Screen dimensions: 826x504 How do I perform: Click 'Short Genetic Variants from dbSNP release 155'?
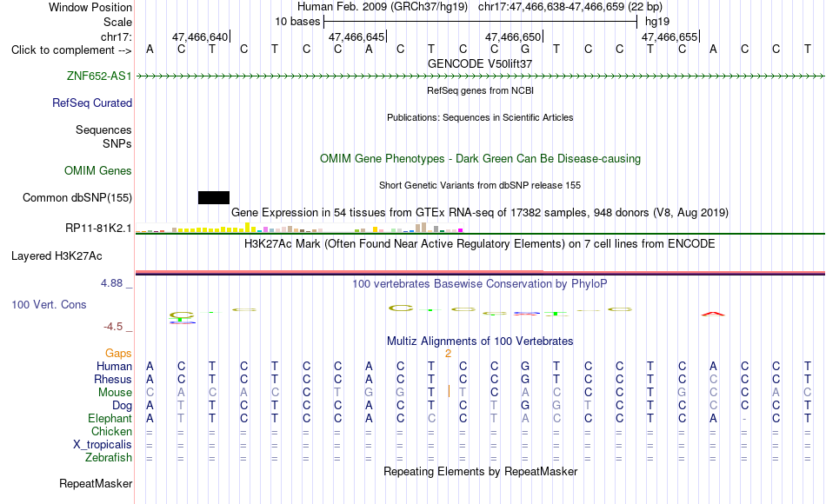(480, 185)
